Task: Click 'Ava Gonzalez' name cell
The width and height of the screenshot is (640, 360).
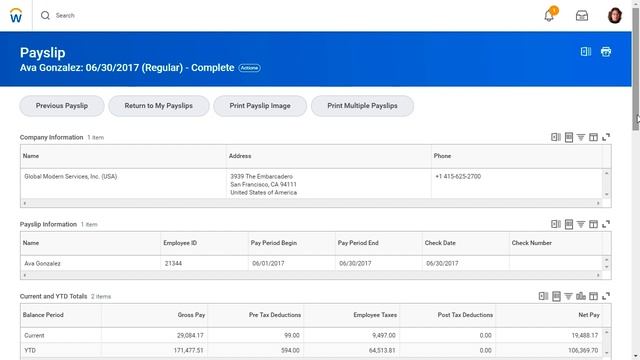Action: [x=42, y=263]
